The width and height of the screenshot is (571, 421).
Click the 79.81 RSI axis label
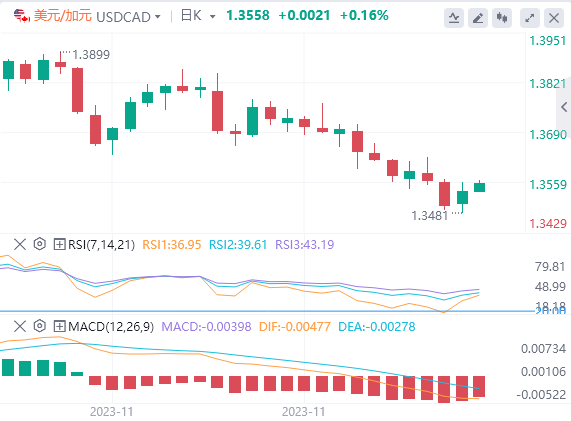pos(550,267)
